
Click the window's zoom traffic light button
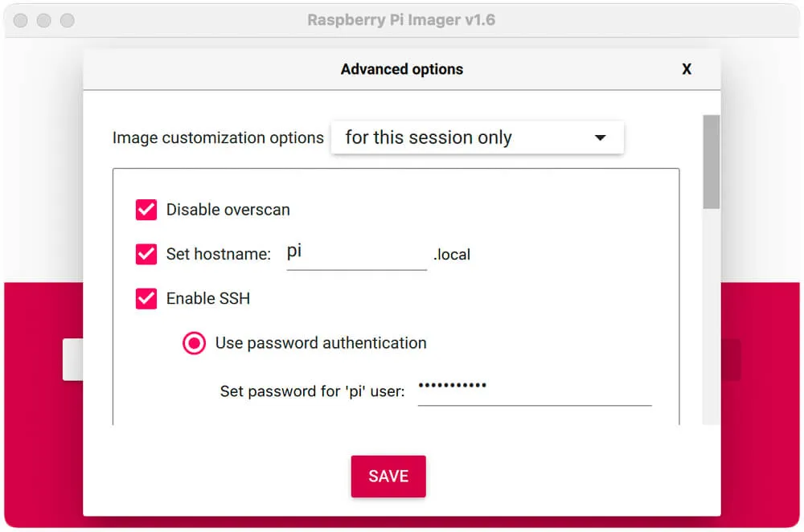click(x=68, y=21)
